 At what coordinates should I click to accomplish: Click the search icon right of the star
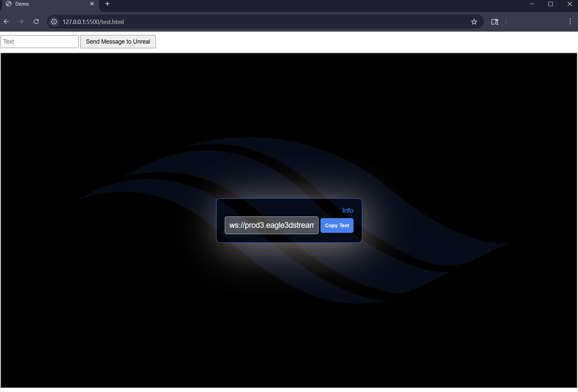point(495,22)
